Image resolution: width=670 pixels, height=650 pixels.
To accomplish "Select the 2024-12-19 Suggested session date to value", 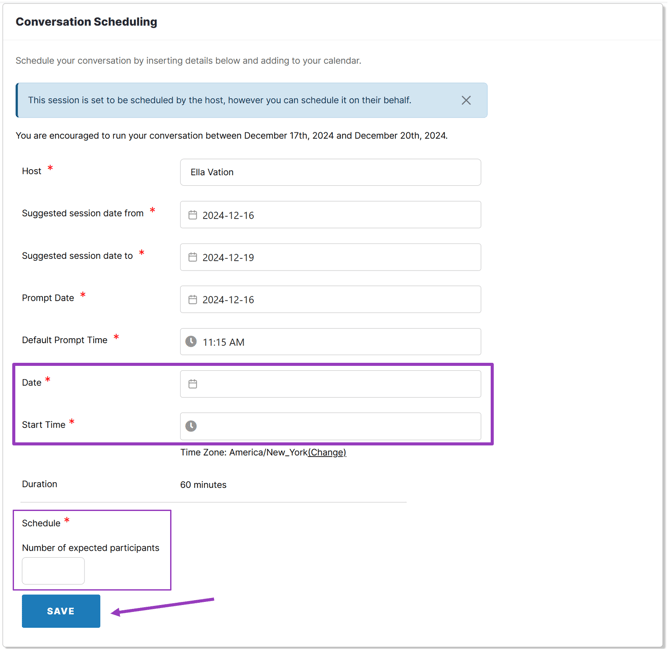I will [228, 257].
